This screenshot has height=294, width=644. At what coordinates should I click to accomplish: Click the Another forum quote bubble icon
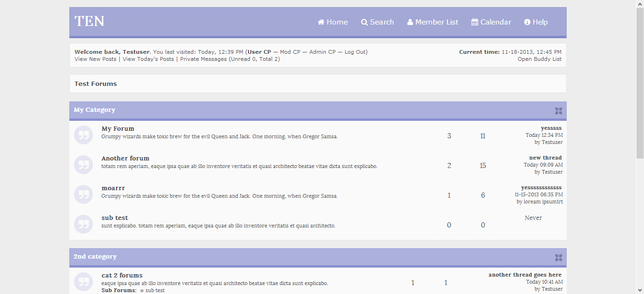[83, 165]
